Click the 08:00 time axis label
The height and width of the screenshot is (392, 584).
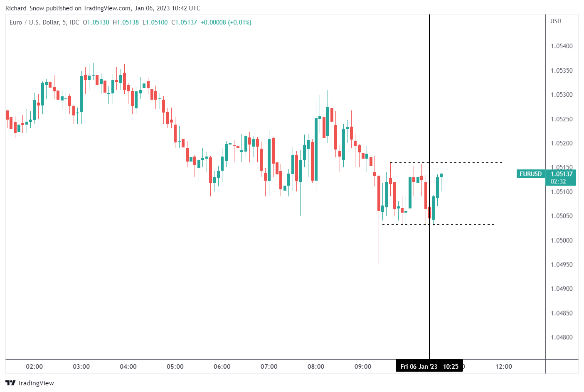pyautogui.click(x=316, y=367)
